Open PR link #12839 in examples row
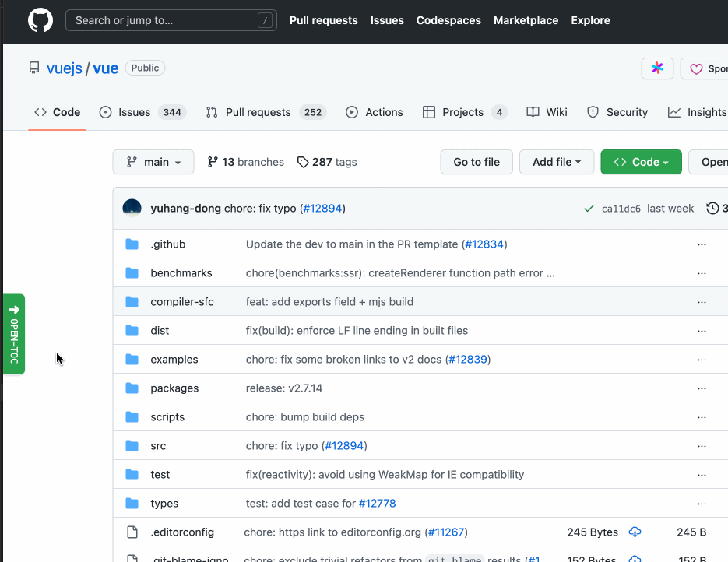This screenshot has width=728, height=562. click(468, 359)
